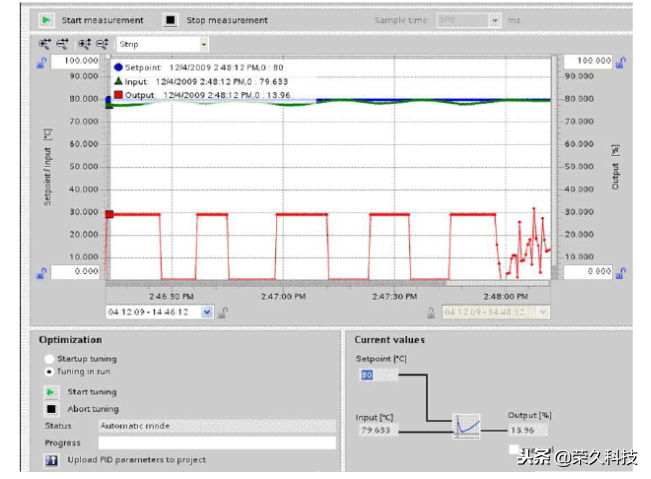
Task: Select the Startup tuning radio button
Action: [48, 358]
